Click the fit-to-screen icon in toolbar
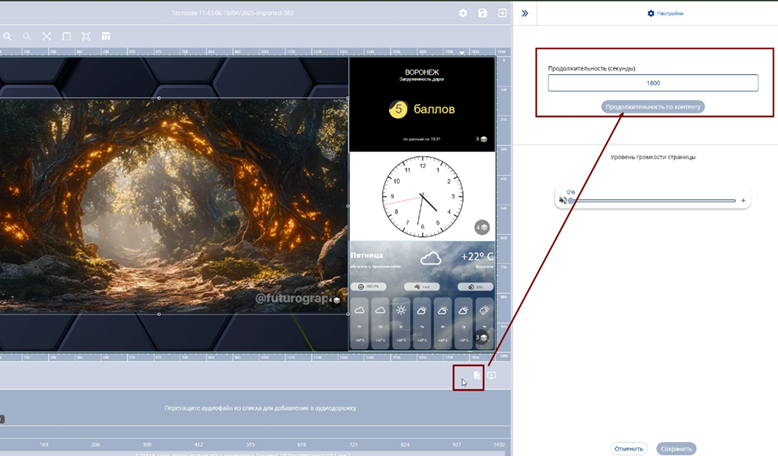 pos(86,37)
